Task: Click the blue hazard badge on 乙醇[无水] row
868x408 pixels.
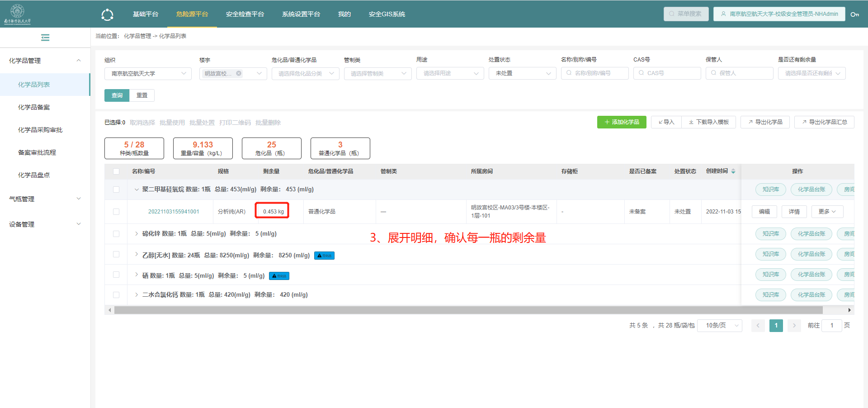Action: [324, 256]
